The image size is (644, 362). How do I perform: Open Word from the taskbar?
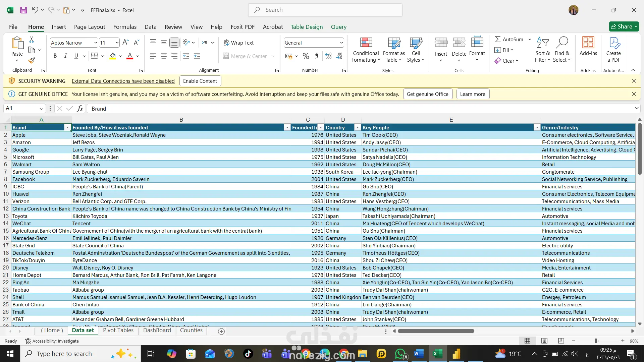(419, 354)
